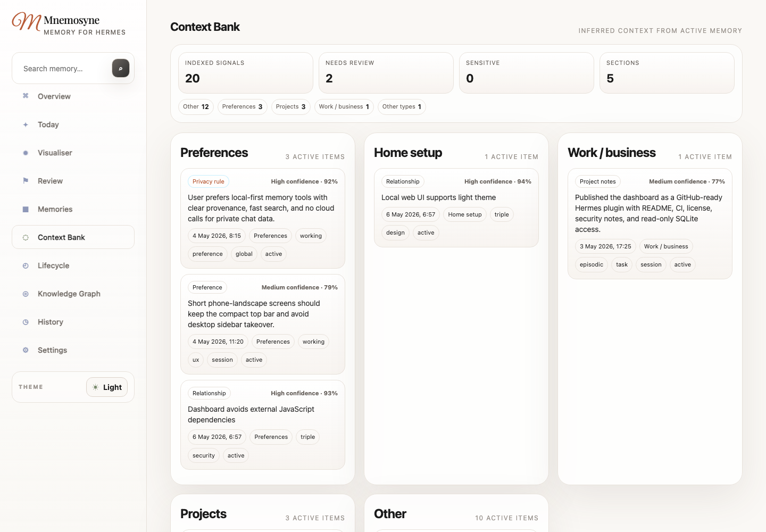Click the 3 May 2026, 17:25 date chip

[x=605, y=247]
